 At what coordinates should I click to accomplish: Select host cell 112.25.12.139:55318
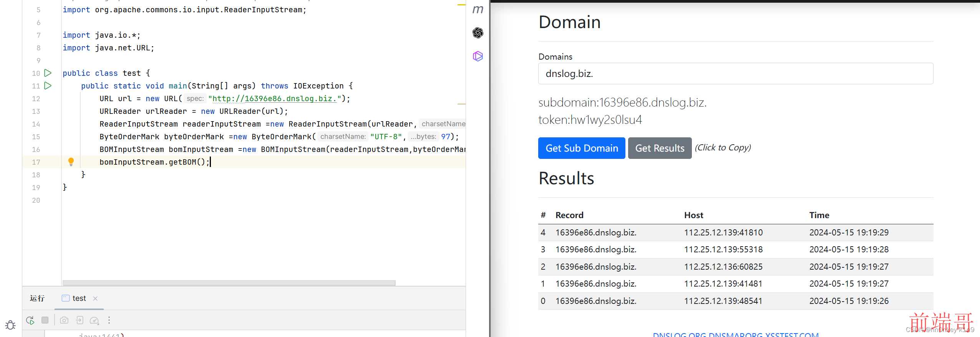click(723, 249)
